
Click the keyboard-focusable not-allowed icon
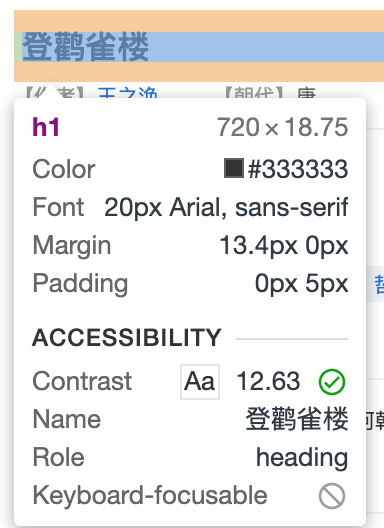(332, 496)
